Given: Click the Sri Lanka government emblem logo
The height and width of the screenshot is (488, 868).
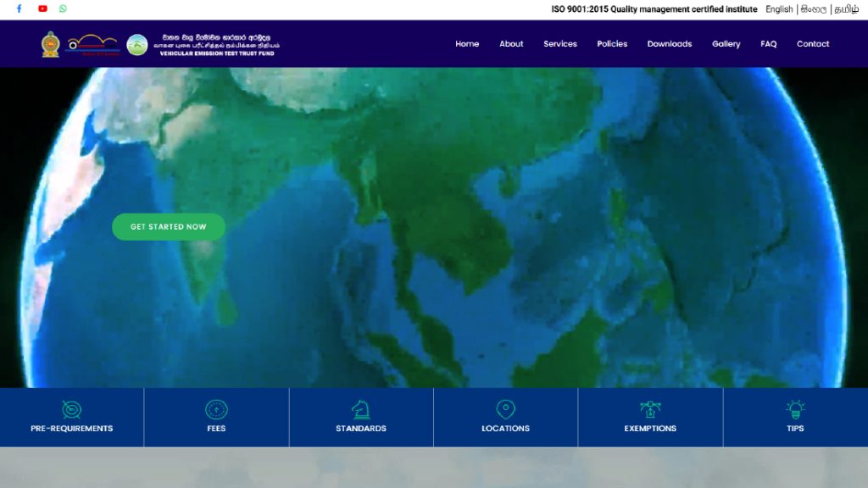Looking at the screenshot, I should (x=50, y=44).
